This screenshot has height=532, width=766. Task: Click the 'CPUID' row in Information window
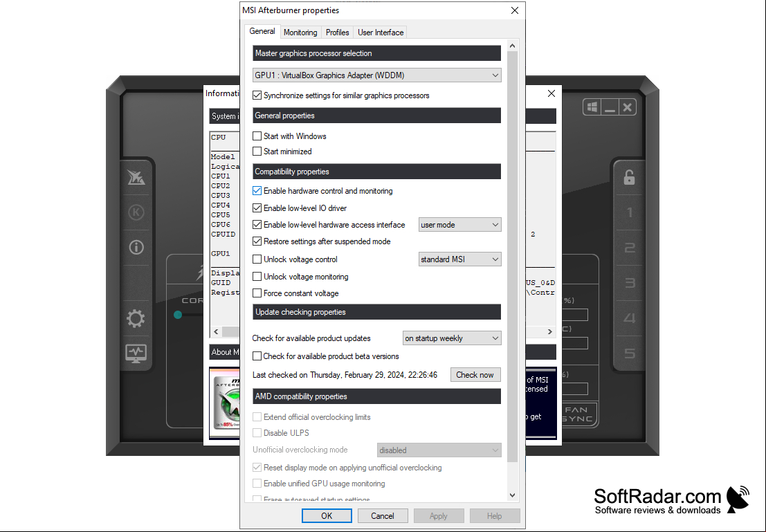point(224,235)
